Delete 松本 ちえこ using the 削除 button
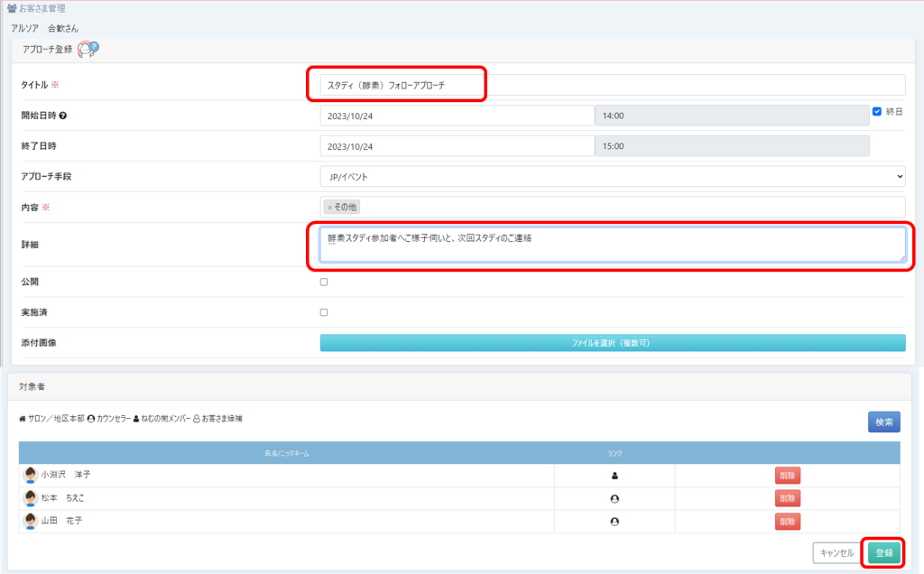The image size is (924, 574). point(787,498)
